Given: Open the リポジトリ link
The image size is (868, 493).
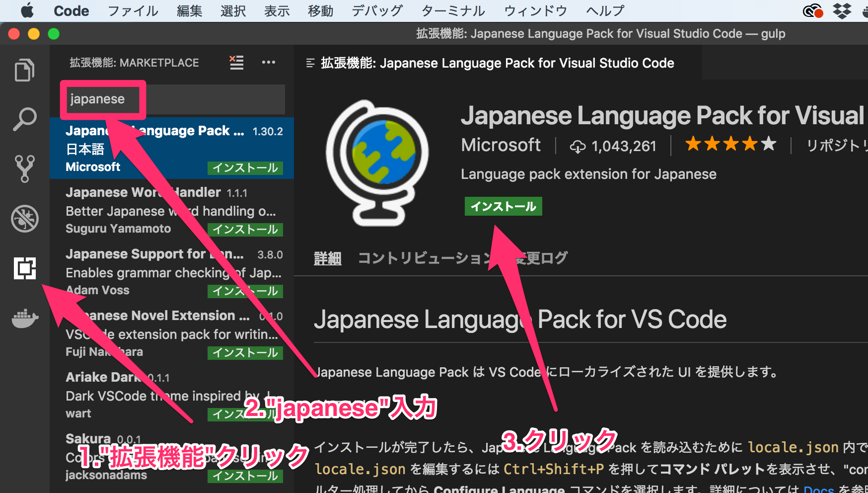Looking at the screenshot, I should point(837,145).
